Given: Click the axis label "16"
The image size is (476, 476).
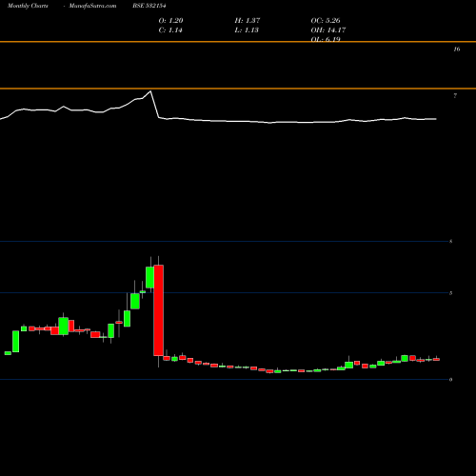Looking at the screenshot, I should pos(457,49).
